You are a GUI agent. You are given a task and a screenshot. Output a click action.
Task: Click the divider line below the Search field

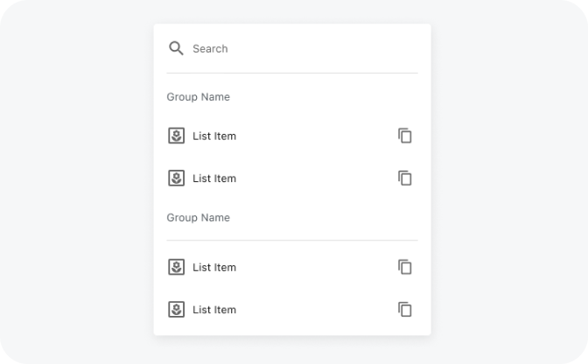coord(292,73)
